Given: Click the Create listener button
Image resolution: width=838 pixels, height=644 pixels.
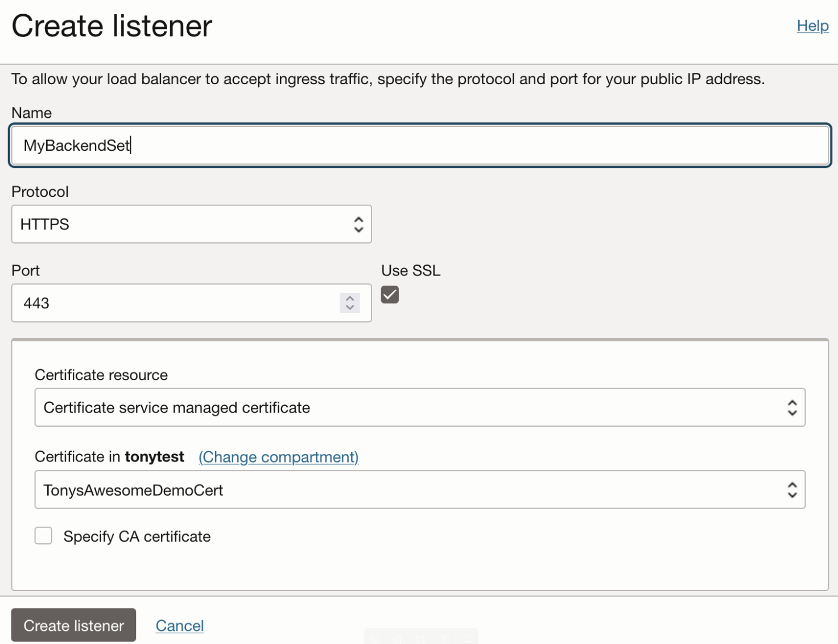Looking at the screenshot, I should (x=73, y=625).
